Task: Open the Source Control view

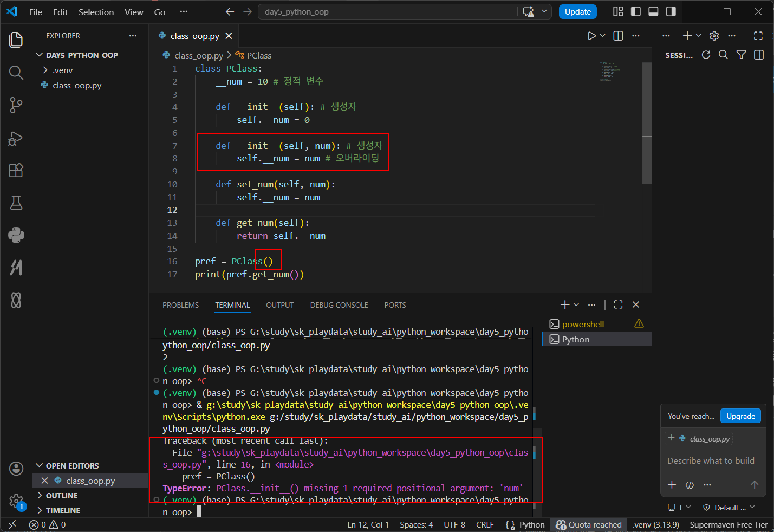Action: (x=16, y=105)
